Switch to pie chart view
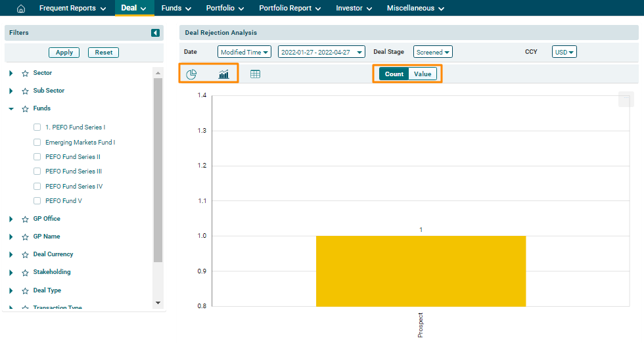This screenshot has height=343, width=644. click(x=191, y=74)
